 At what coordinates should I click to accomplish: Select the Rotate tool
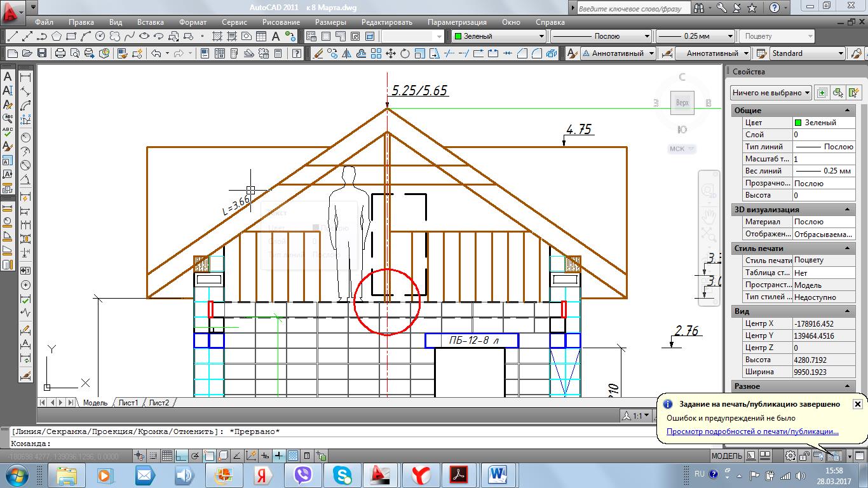(405, 53)
